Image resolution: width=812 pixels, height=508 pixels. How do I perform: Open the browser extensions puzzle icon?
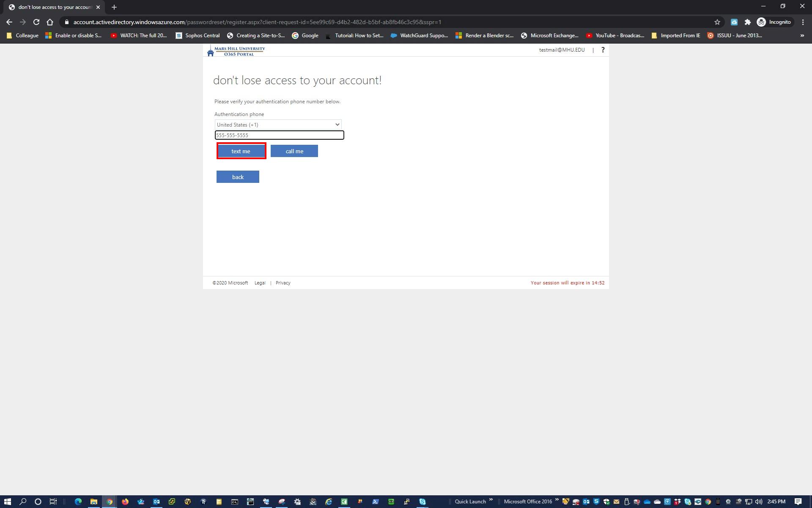(748, 22)
